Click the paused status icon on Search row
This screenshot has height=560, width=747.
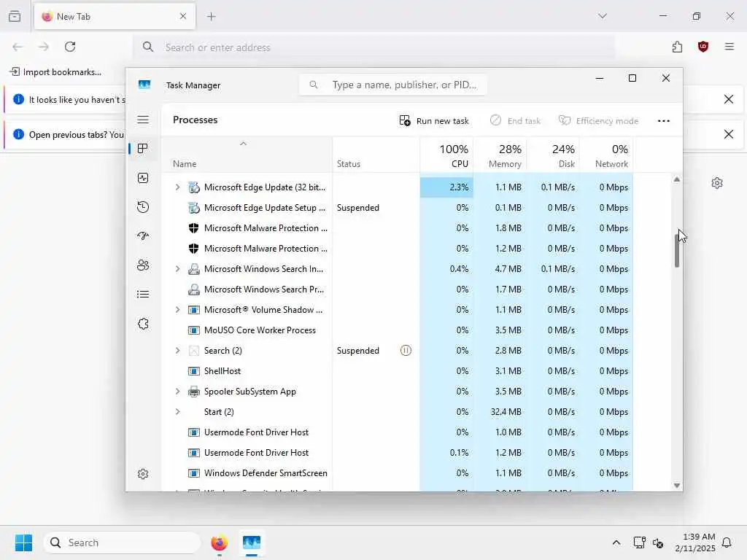[x=406, y=351]
